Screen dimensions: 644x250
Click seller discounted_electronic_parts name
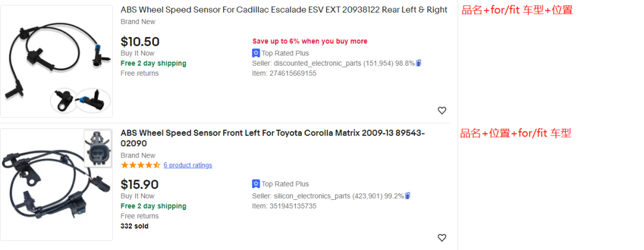click(317, 63)
